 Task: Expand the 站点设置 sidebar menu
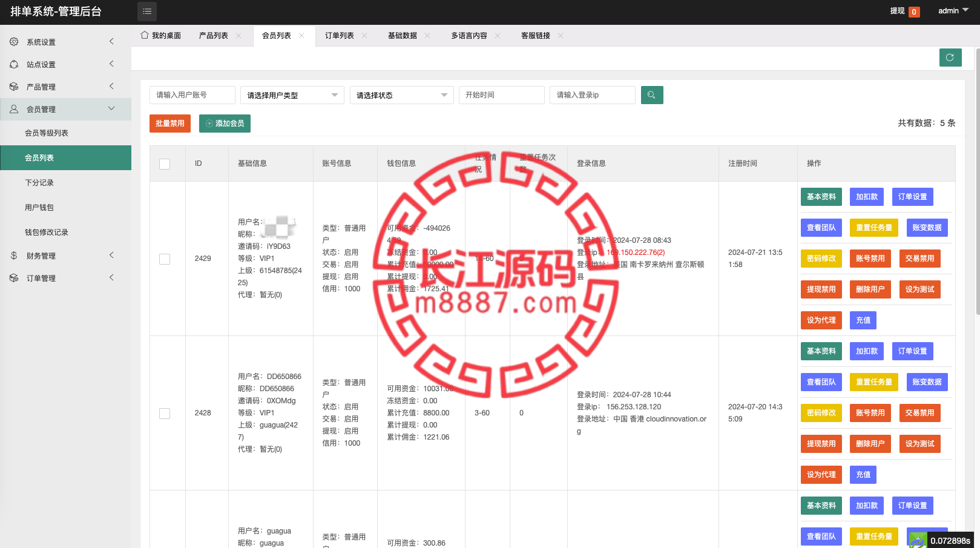click(65, 64)
